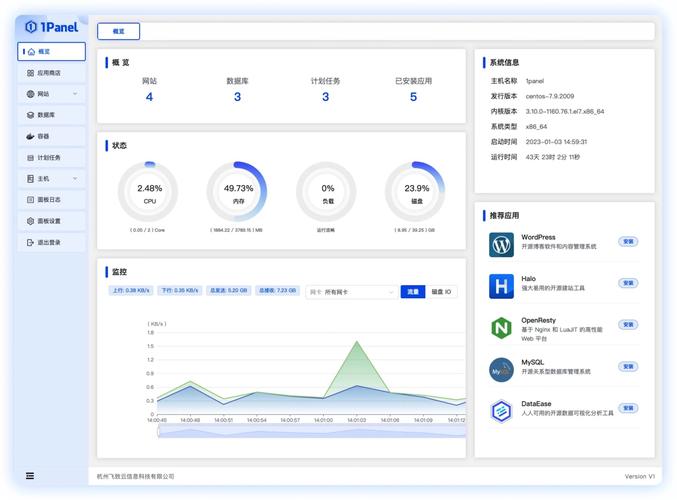This screenshot has height=500, width=677.
Task: Click the 数据库 database icon in sidebar
Action: 30,115
